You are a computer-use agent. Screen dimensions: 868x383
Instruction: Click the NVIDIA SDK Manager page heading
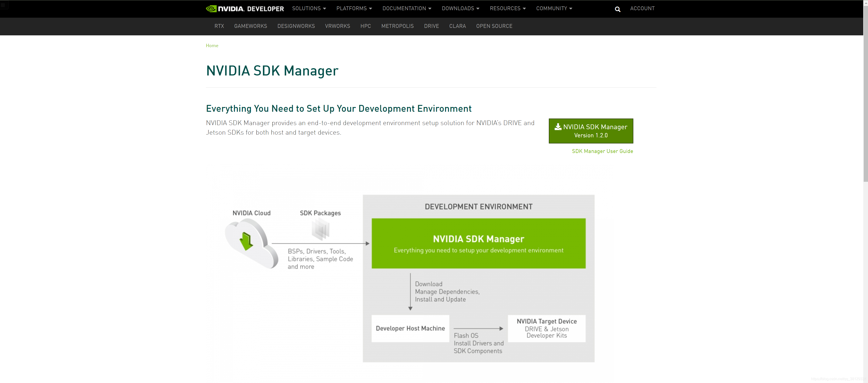(x=272, y=71)
